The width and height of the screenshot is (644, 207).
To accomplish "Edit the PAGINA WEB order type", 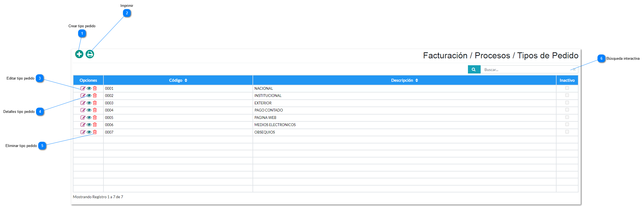I will tap(83, 118).
